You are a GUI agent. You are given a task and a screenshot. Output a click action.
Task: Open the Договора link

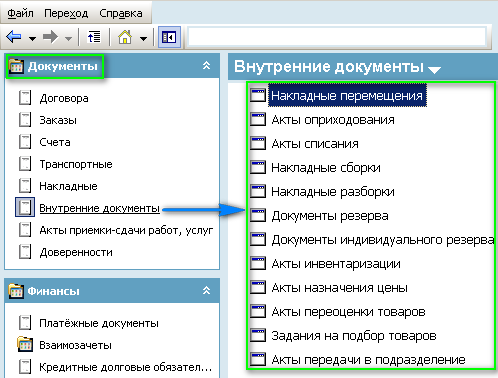64,98
